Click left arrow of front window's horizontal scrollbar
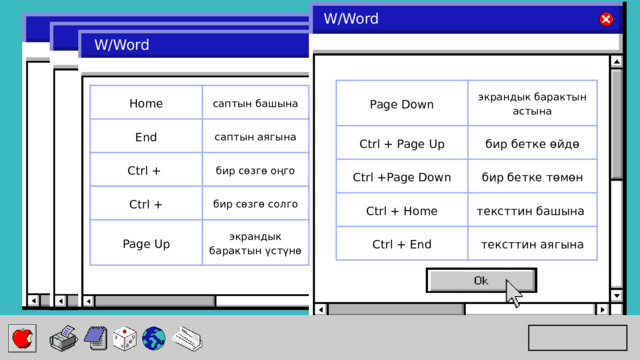 pyautogui.click(x=321, y=310)
